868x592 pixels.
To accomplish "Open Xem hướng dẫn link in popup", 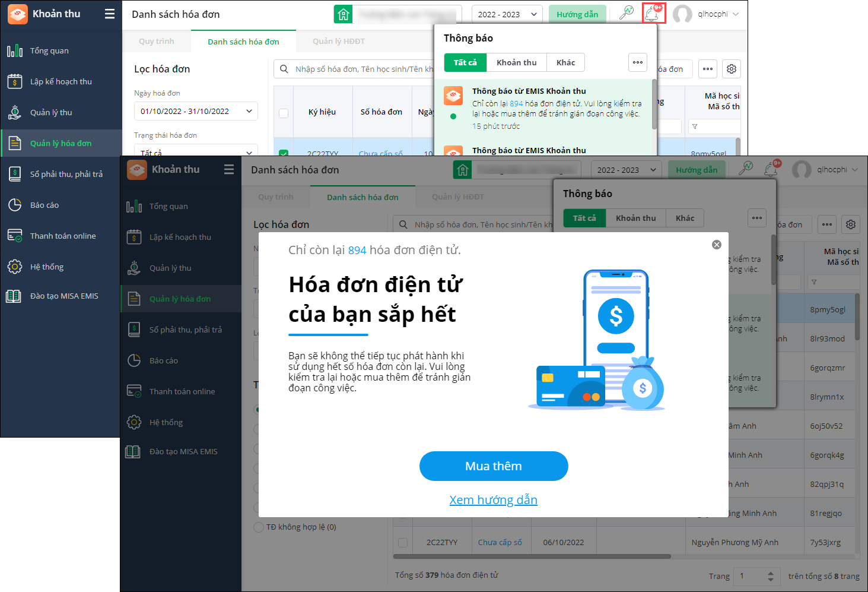I will (x=494, y=500).
